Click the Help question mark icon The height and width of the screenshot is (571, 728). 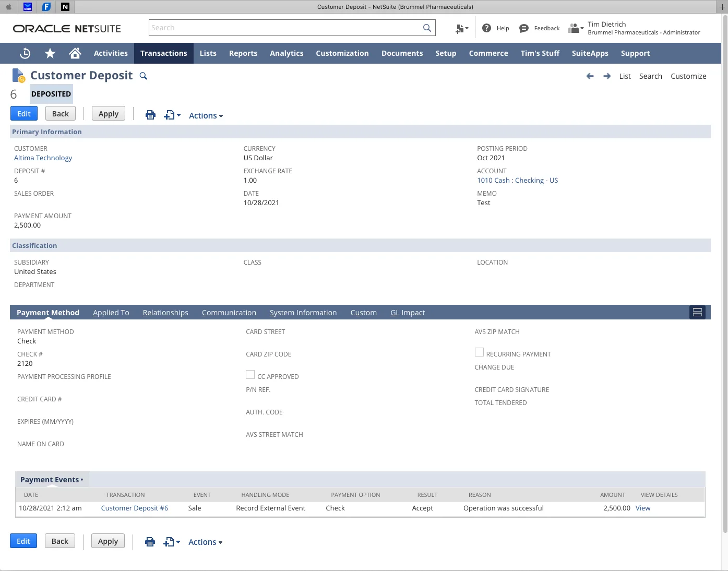pos(486,28)
